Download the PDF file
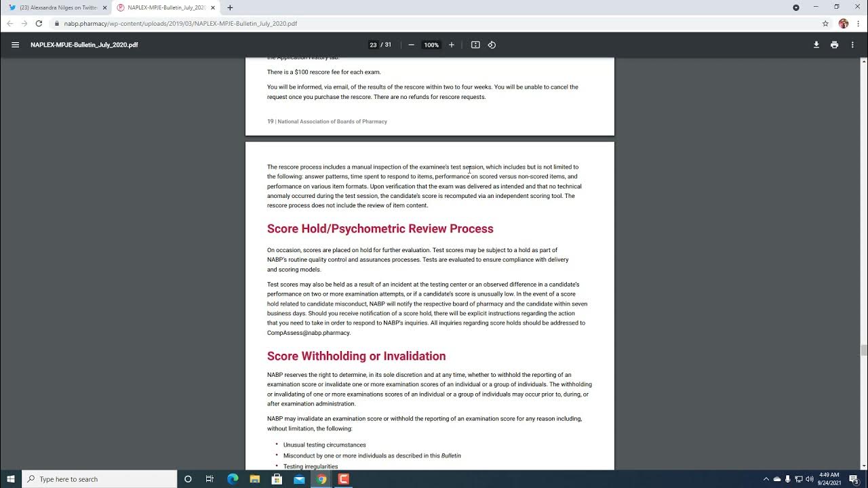868x488 pixels. click(x=816, y=45)
